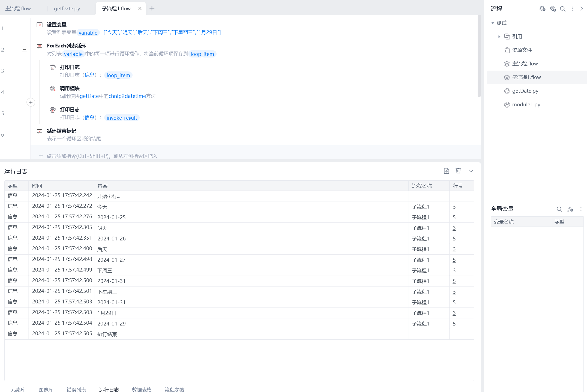Collapse the 运行日志 panel
The image size is (587, 392).
(x=471, y=171)
